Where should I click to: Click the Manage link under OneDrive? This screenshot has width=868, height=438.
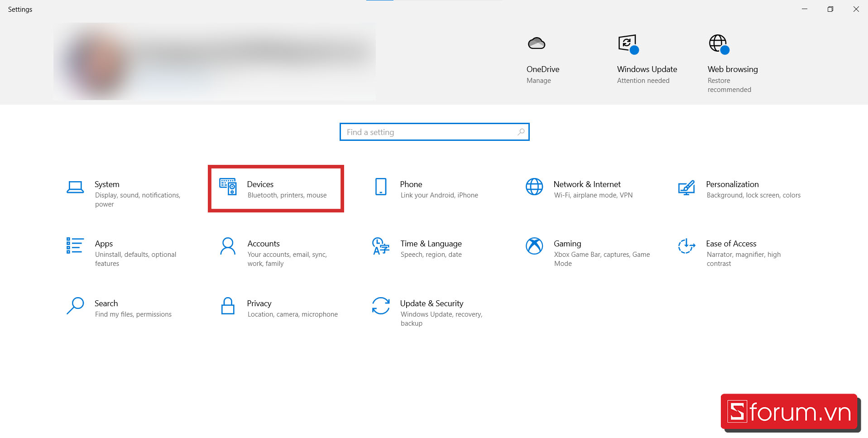[538, 81]
